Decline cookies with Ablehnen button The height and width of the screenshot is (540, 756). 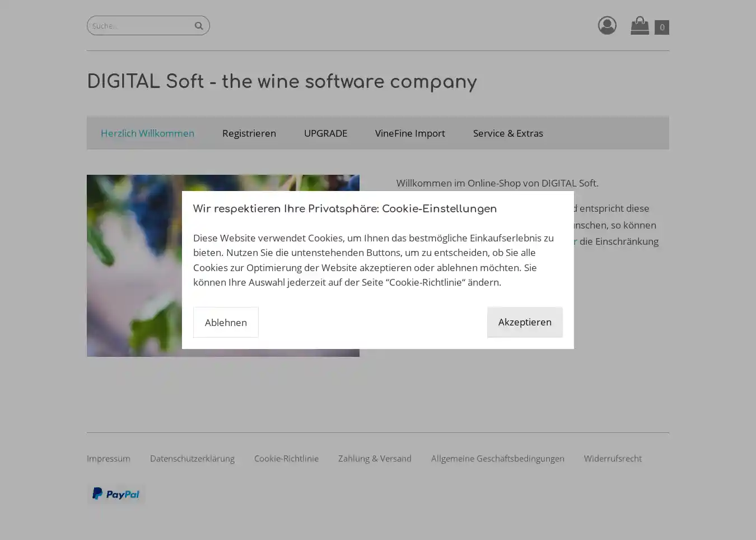226,322
